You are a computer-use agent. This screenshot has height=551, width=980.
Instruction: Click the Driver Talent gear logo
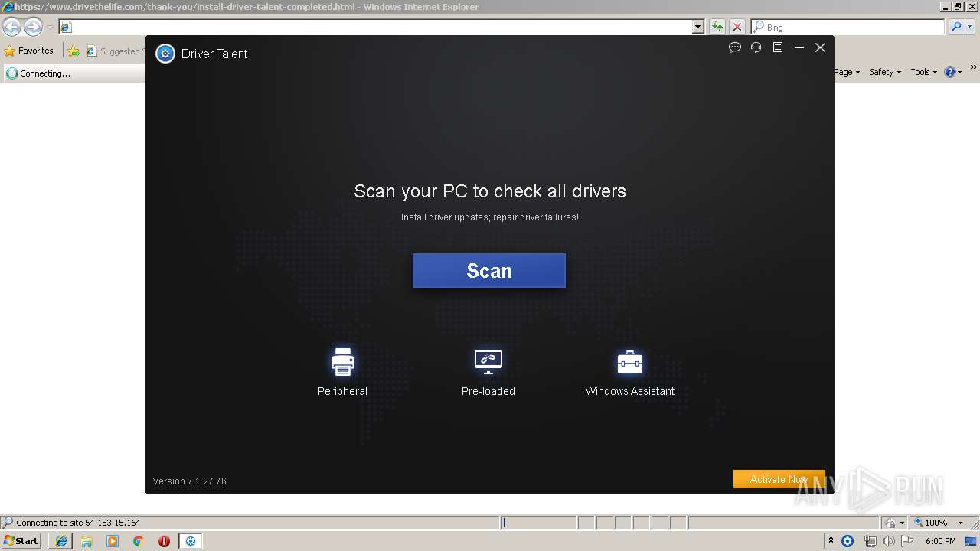[x=165, y=54]
